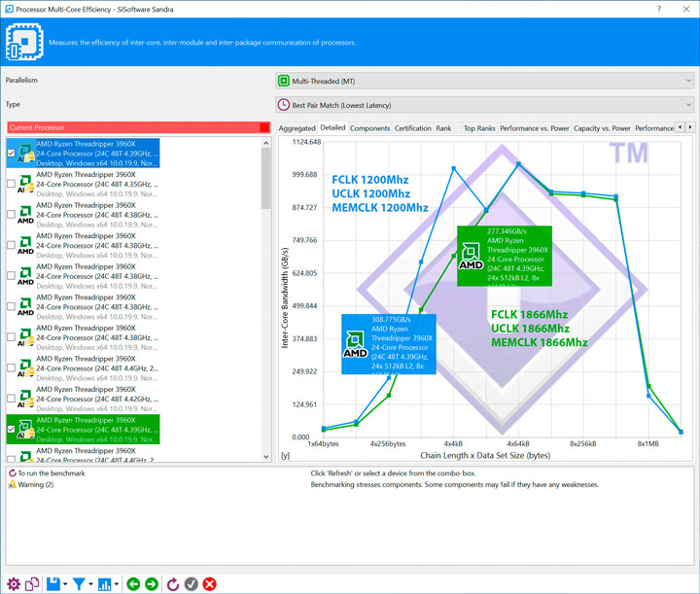Click the blue floppy save icon
Viewport: 700px width, 594px height.
point(53,583)
